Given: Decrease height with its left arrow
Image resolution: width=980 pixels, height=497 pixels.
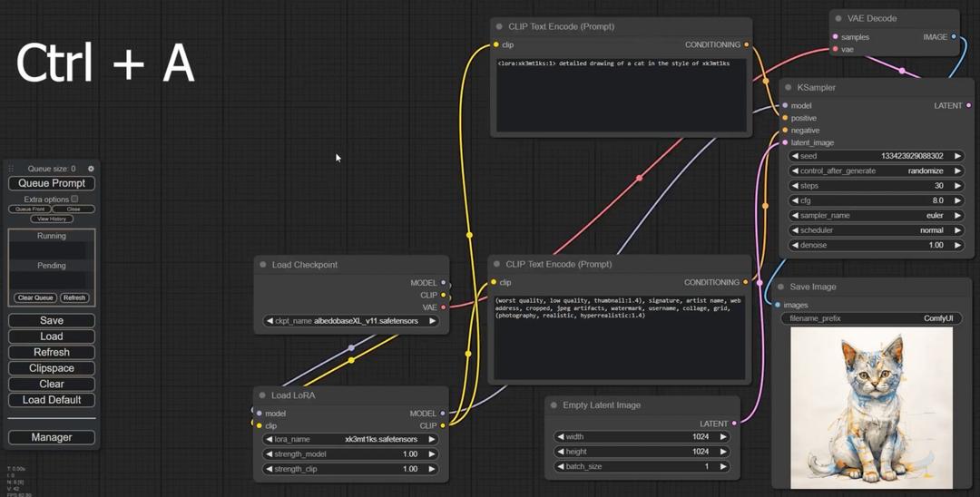Looking at the screenshot, I should (x=561, y=452).
